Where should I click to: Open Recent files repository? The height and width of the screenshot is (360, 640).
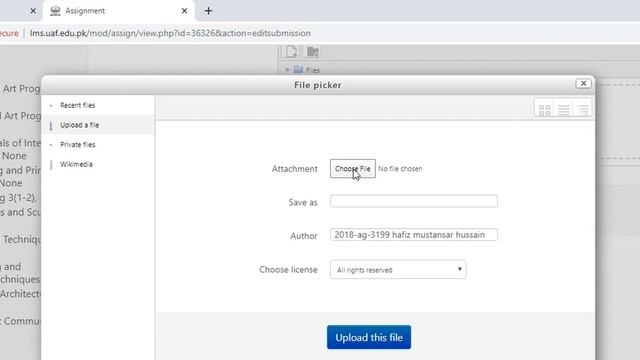click(x=78, y=105)
